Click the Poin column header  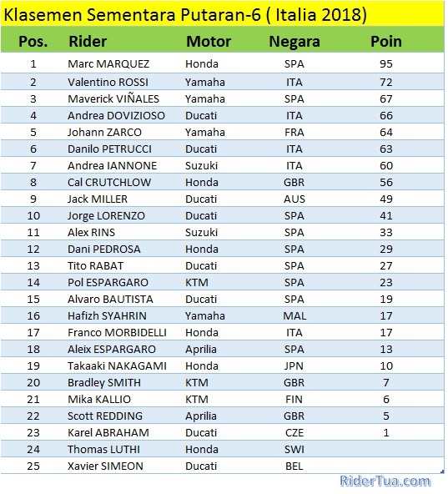coord(386,41)
